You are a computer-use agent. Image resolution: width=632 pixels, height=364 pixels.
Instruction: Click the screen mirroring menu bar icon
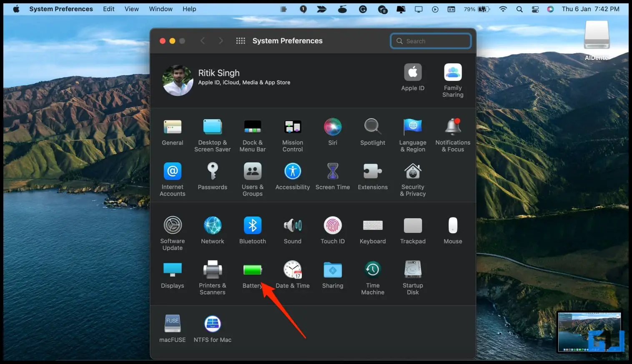[x=419, y=9]
